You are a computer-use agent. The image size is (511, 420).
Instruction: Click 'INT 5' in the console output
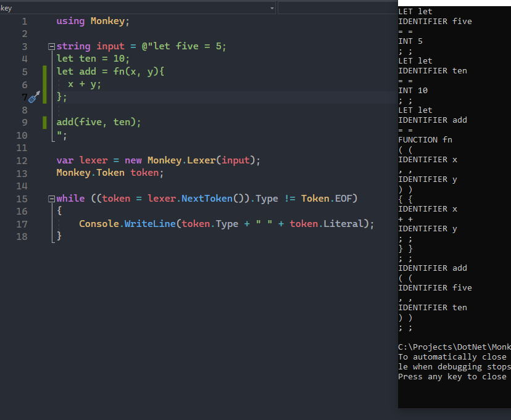(410, 41)
